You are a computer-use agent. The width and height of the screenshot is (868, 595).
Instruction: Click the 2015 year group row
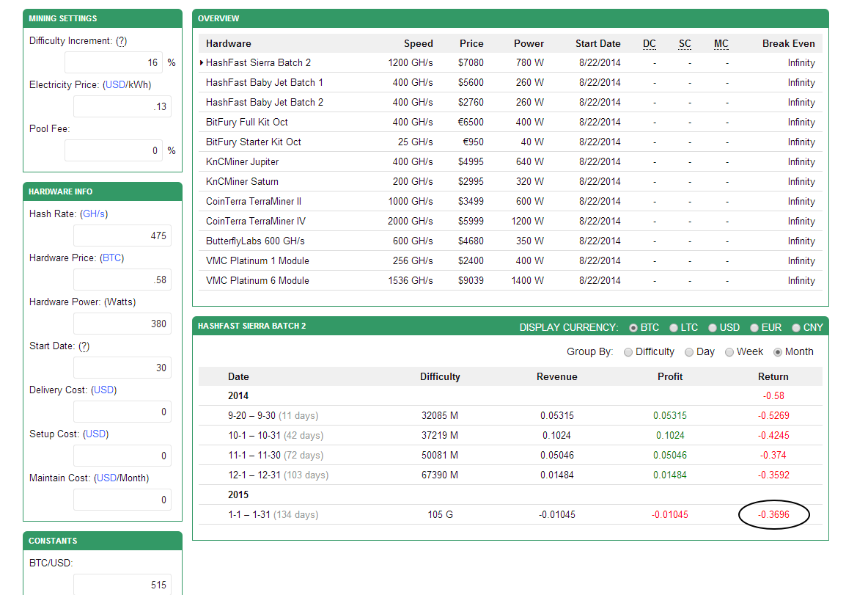[x=510, y=495]
